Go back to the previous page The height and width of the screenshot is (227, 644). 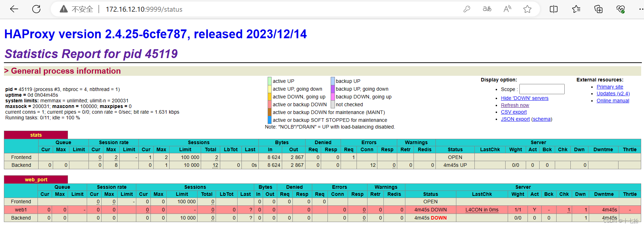(14, 9)
